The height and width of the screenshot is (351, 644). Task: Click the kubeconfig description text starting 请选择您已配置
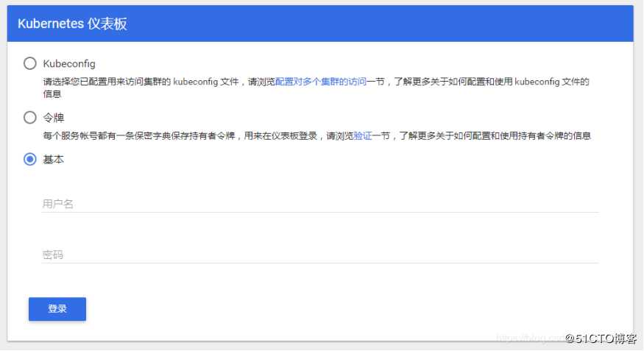point(316,88)
